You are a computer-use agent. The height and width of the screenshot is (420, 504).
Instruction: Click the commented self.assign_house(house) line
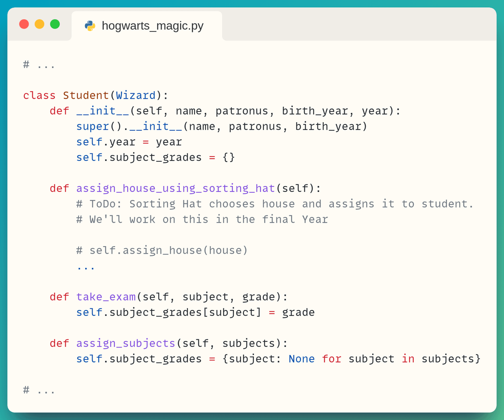(x=162, y=250)
